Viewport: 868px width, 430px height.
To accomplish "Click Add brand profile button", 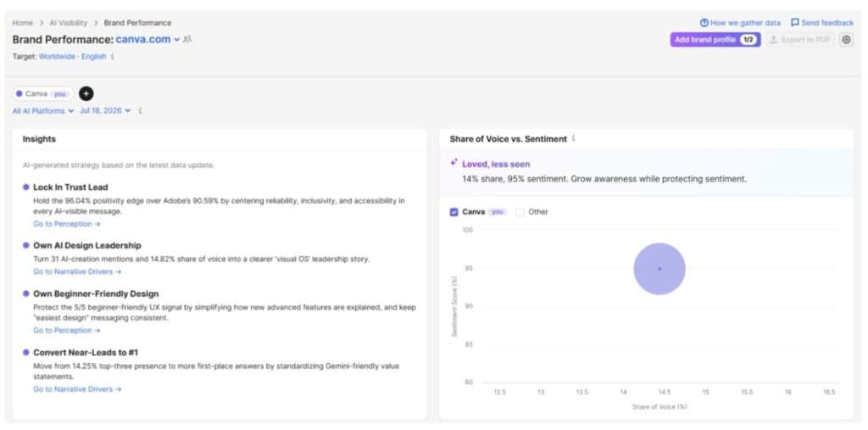I will [715, 40].
